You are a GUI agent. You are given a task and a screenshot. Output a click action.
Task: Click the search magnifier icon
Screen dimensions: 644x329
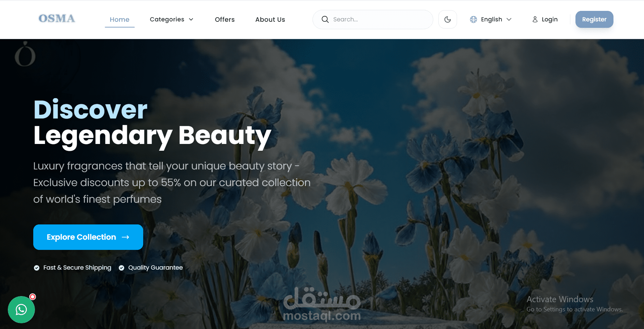pyautogui.click(x=325, y=19)
